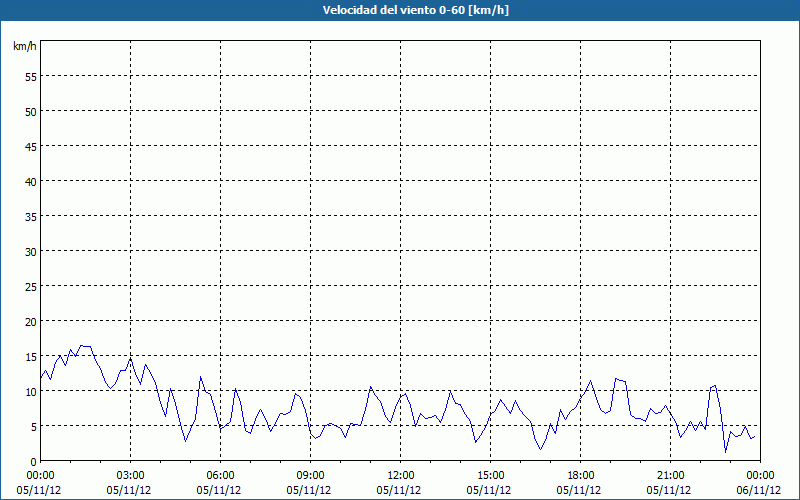Click the 12:00 time label
The height and width of the screenshot is (500, 800).
pos(401,476)
